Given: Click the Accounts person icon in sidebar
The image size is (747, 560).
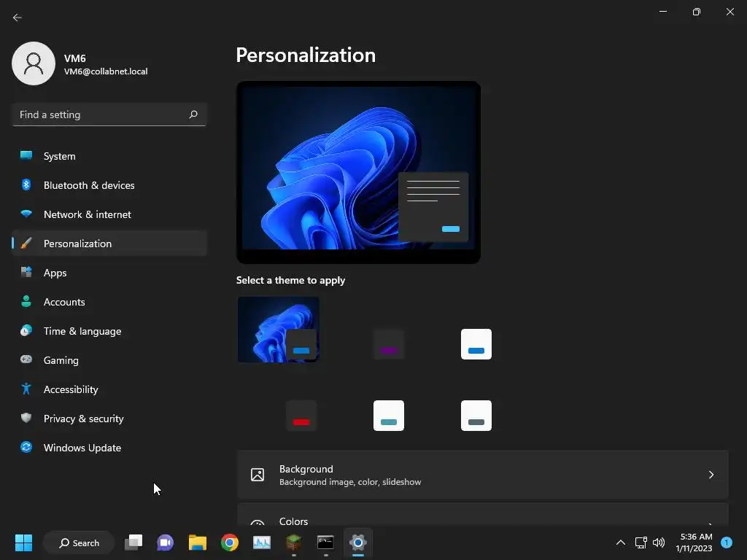Looking at the screenshot, I should coord(26,301).
